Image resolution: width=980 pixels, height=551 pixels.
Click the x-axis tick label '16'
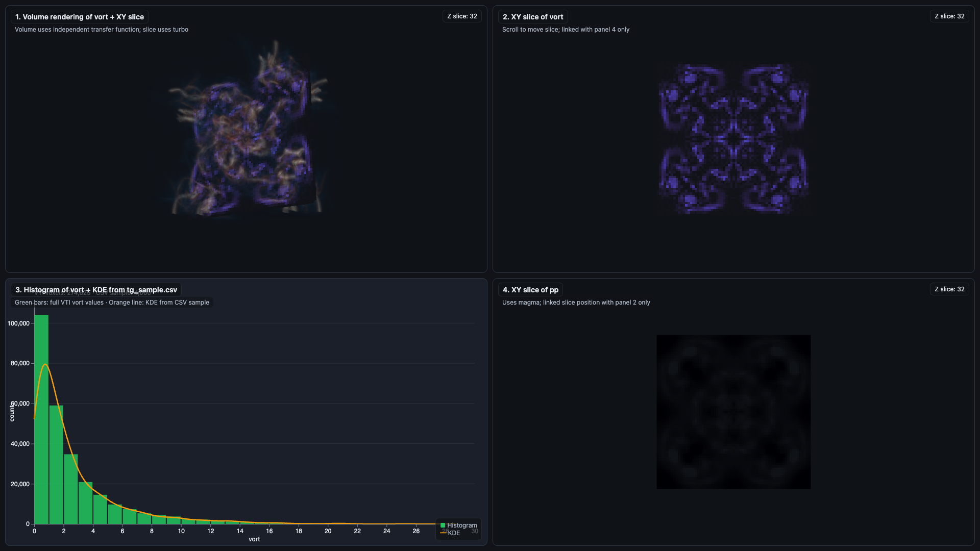click(x=269, y=531)
